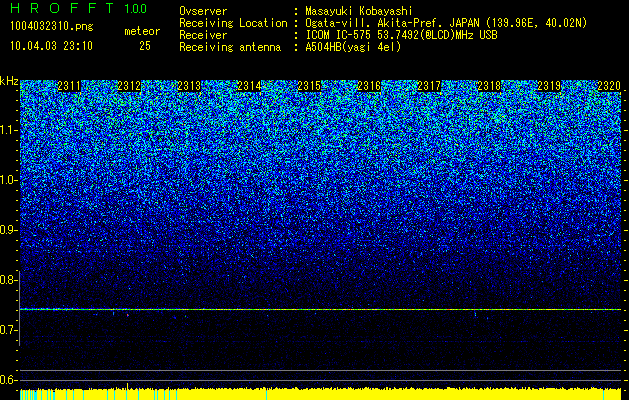Click the 2320 time marker
The height and width of the screenshot is (400, 629).
pyautogui.click(x=609, y=86)
